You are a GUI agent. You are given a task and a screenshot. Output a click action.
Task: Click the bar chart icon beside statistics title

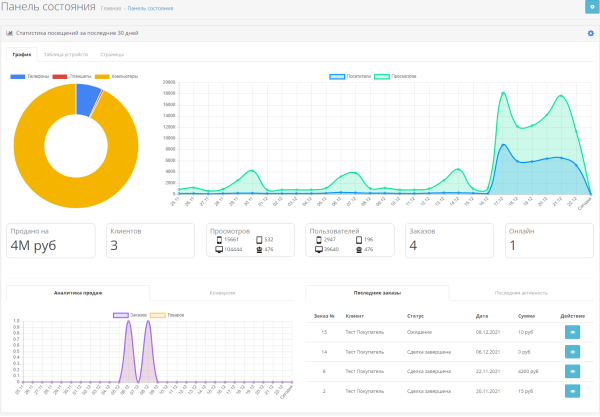click(x=9, y=33)
